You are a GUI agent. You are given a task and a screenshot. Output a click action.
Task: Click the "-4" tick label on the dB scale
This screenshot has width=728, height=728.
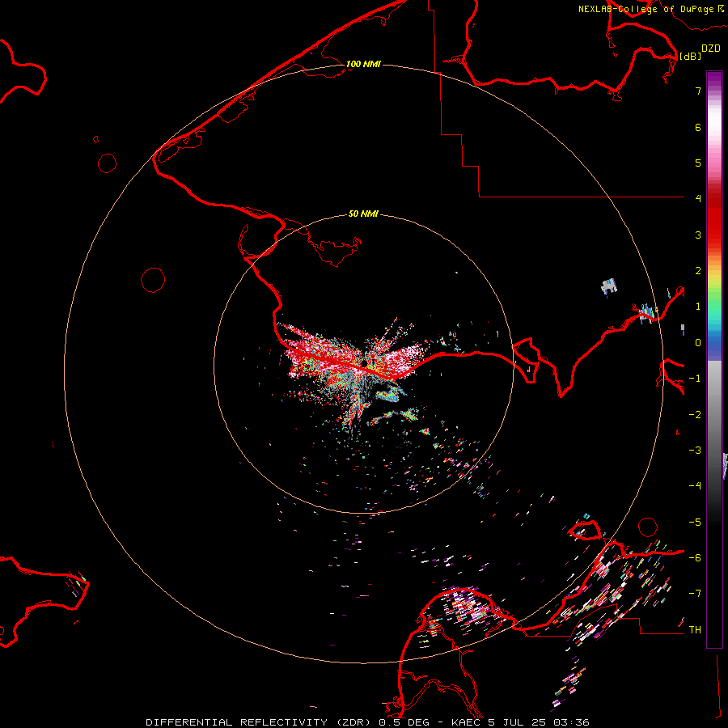695,485
